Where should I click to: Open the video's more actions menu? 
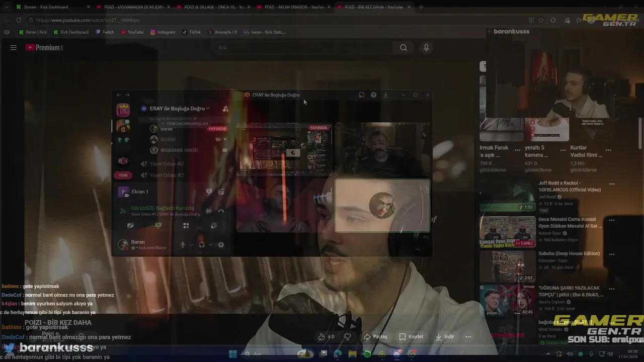click(x=468, y=337)
